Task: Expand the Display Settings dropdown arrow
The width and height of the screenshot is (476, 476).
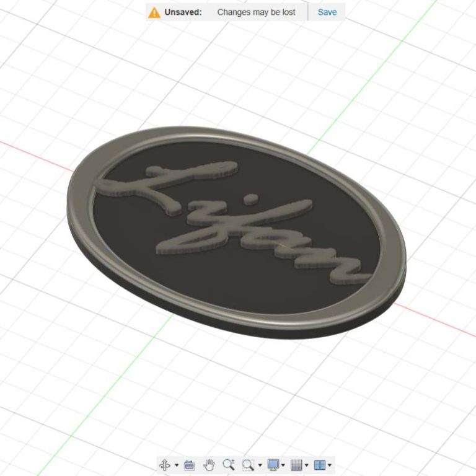Action: click(x=283, y=465)
